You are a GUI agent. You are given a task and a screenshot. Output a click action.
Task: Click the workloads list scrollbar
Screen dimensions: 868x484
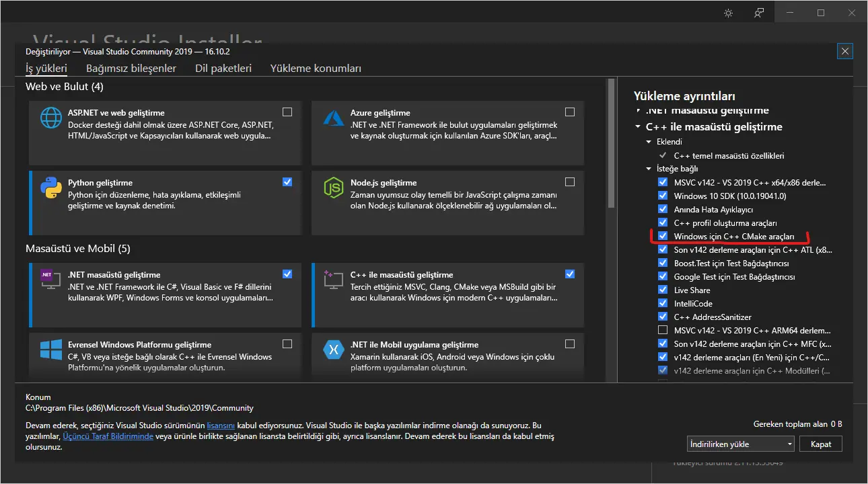click(x=611, y=145)
